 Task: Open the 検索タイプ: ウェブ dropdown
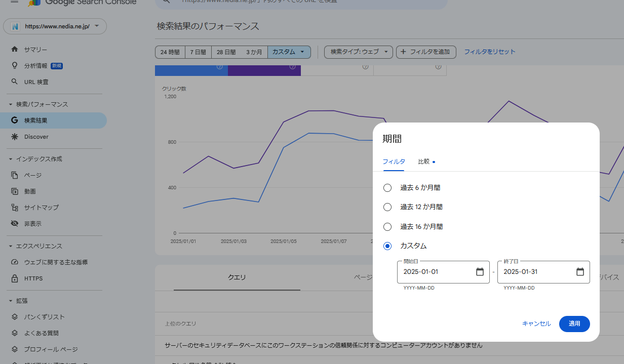(x=358, y=52)
